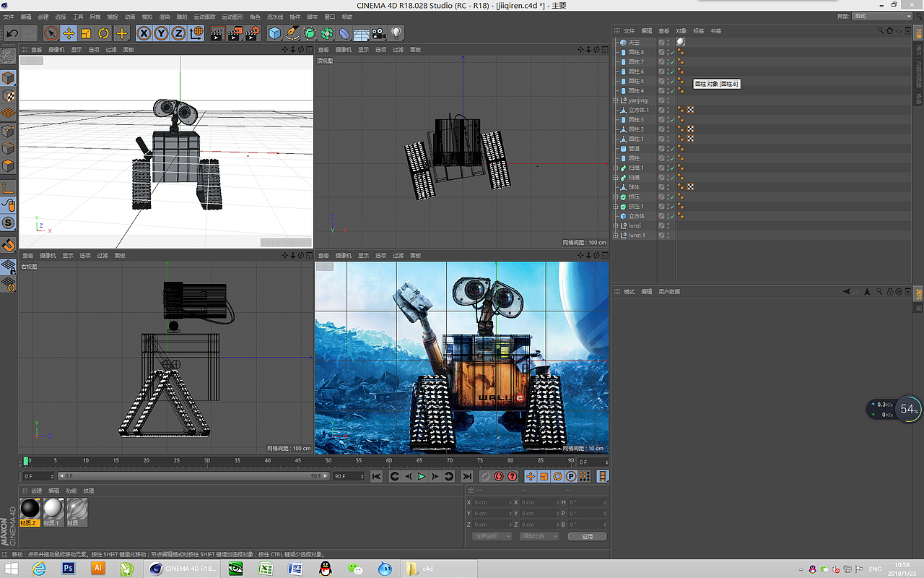Toggle the green checkmark for 管道 object
The image size is (924, 578).
click(671, 149)
